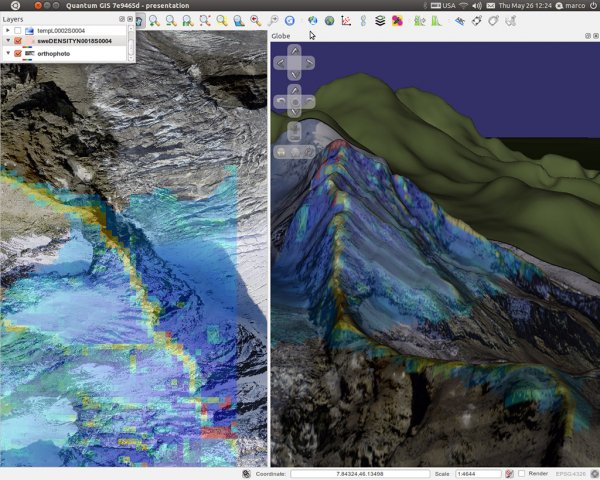Screen dimensions: 600x480
Task: Collapse the sweDENSITYN0018S0004 layer entry
Action: [8, 41]
